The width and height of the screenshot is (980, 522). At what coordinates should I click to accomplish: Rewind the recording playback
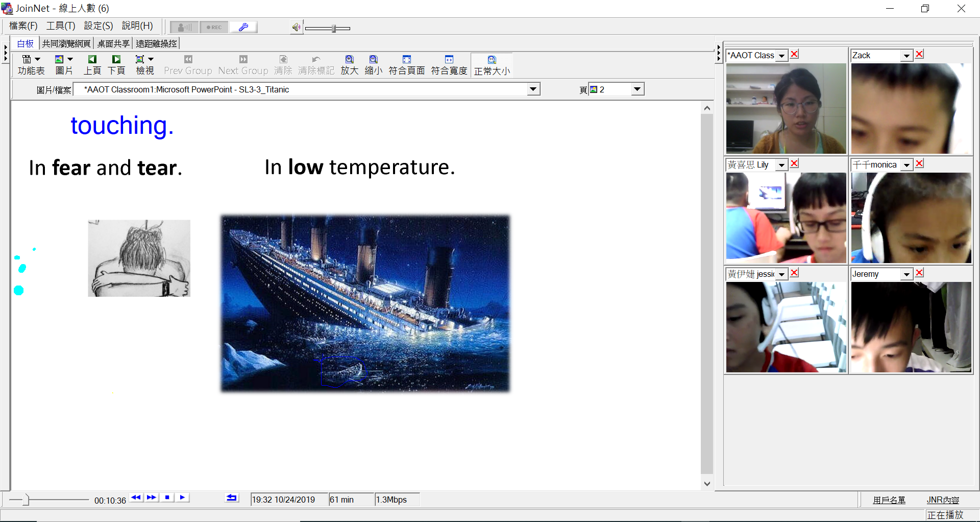[x=136, y=497]
